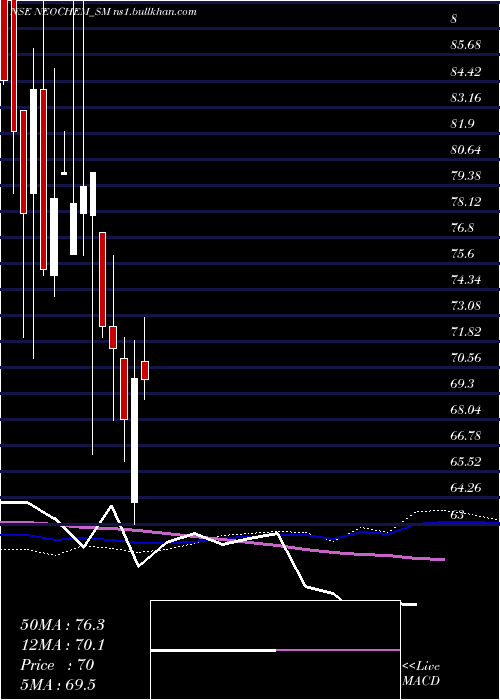
Task: Select the 69.3 price axis label
Action: [x=462, y=383]
